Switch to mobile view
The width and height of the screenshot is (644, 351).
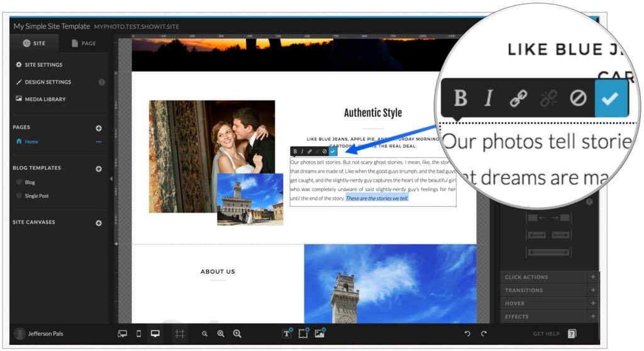click(x=139, y=334)
